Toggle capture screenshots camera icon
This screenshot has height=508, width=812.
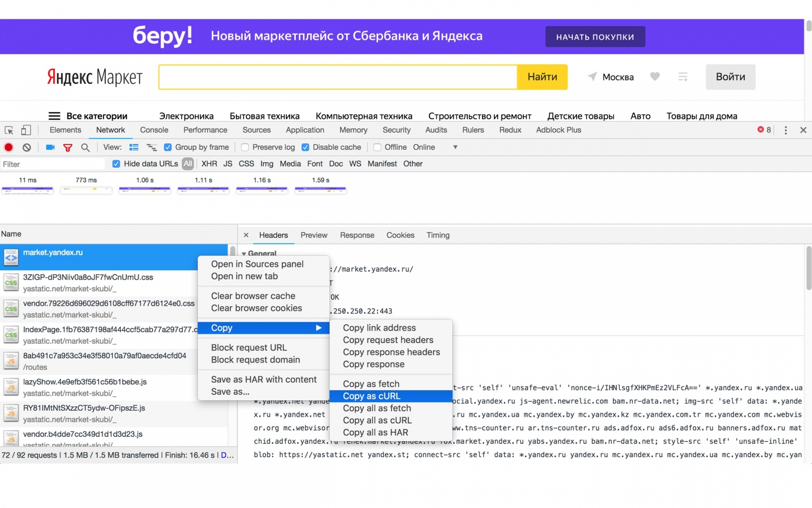pos(50,147)
